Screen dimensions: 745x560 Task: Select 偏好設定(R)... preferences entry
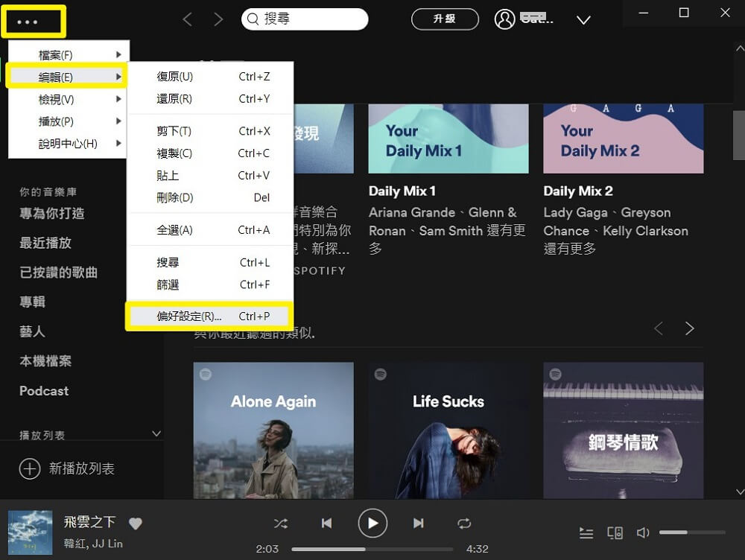pyautogui.click(x=209, y=316)
